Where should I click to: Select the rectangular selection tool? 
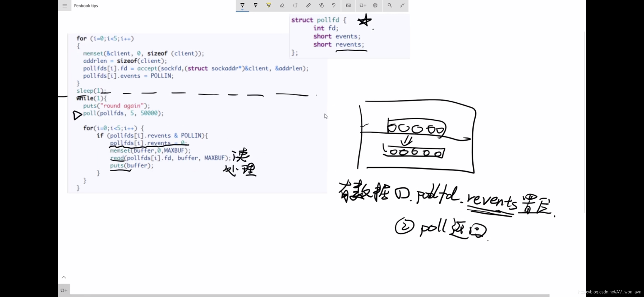click(295, 5)
